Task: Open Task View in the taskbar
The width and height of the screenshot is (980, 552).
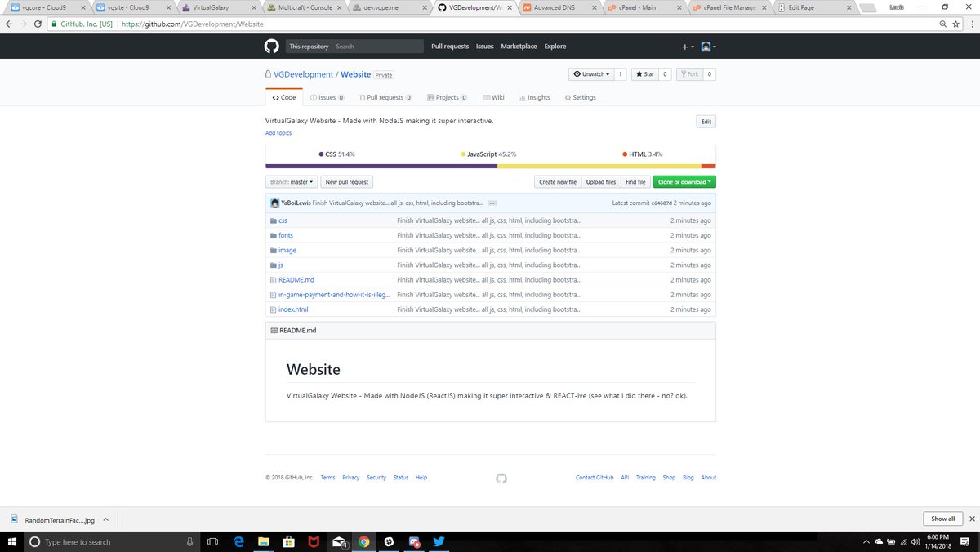Action: (212, 541)
